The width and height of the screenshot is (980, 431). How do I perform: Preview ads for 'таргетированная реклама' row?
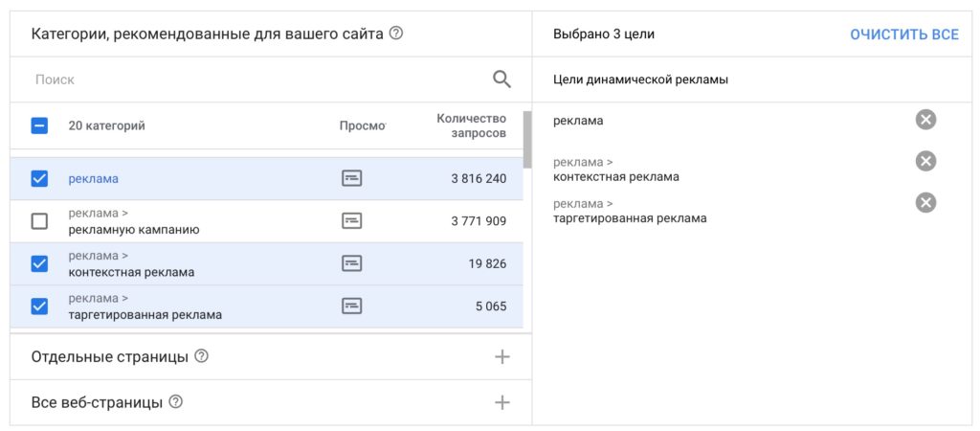352,306
